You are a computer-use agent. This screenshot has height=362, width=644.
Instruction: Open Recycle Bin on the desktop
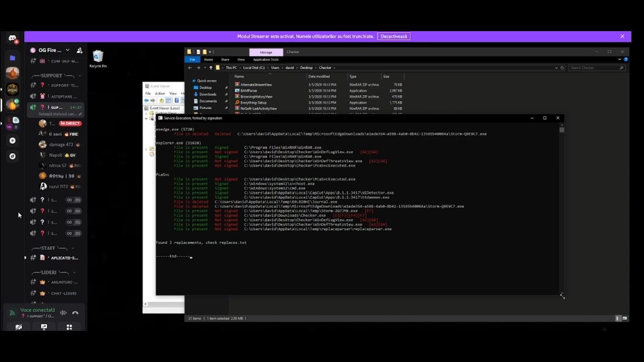point(98,59)
